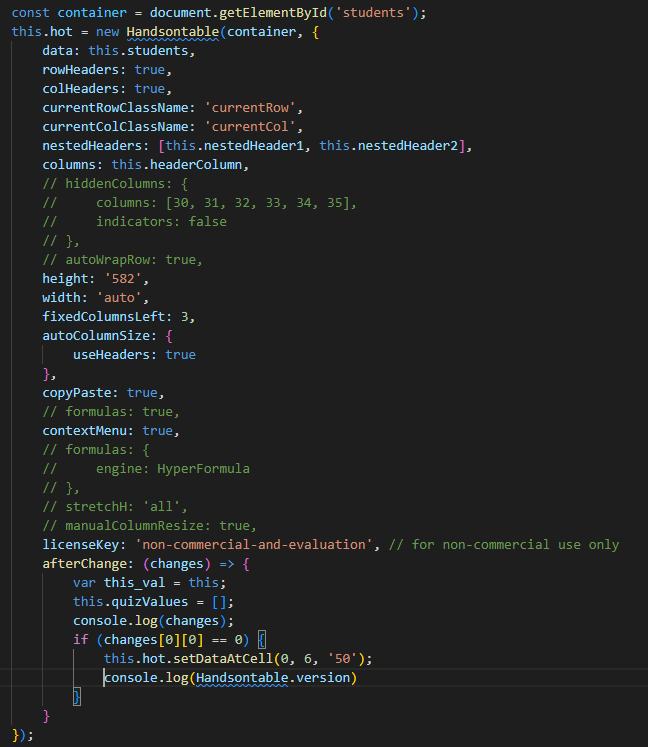This screenshot has height=747, width=648.
Task: Select the width value 'auto'
Action: coord(119,298)
